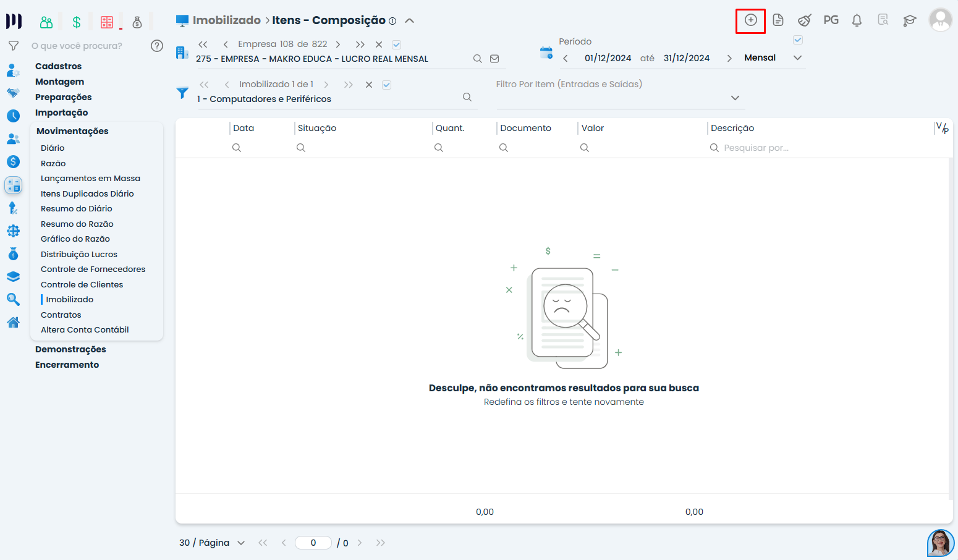The image size is (958, 560).
Task: Open the help question mark icon
Action: pyautogui.click(x=157, y=46)
